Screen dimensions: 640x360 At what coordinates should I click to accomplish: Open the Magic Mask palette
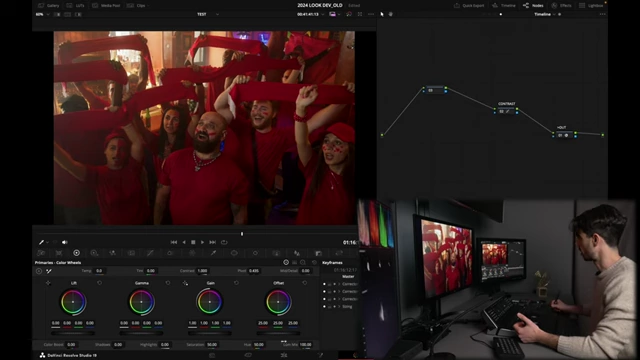click(x=276, y=253)
